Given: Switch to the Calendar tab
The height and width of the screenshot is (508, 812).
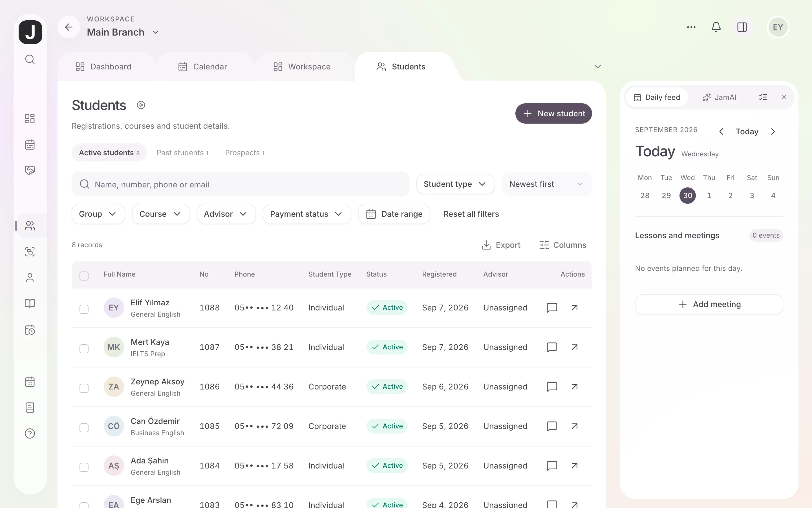Looking at the screenshot, I should click(203, 67).
